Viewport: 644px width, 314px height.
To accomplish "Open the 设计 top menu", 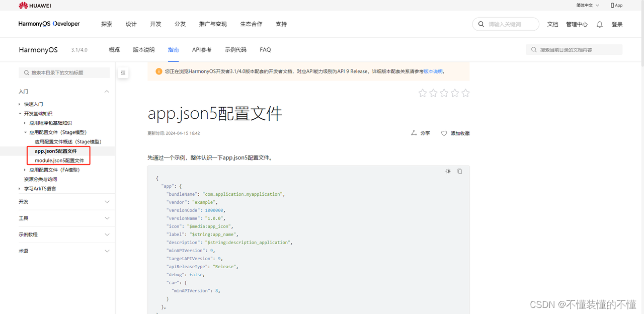I will (x=131, y=24).
